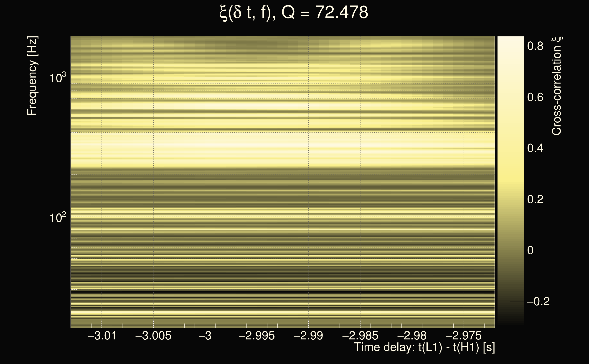This screenshot has width=589, height=364.
Task: Click the Cross-correlation ξ colorbar label
Action: (x=557, y=86)
